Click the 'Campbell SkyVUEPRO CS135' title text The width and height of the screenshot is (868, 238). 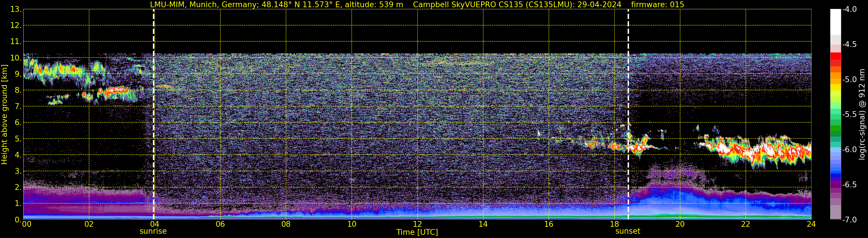[x=468, y=5]
